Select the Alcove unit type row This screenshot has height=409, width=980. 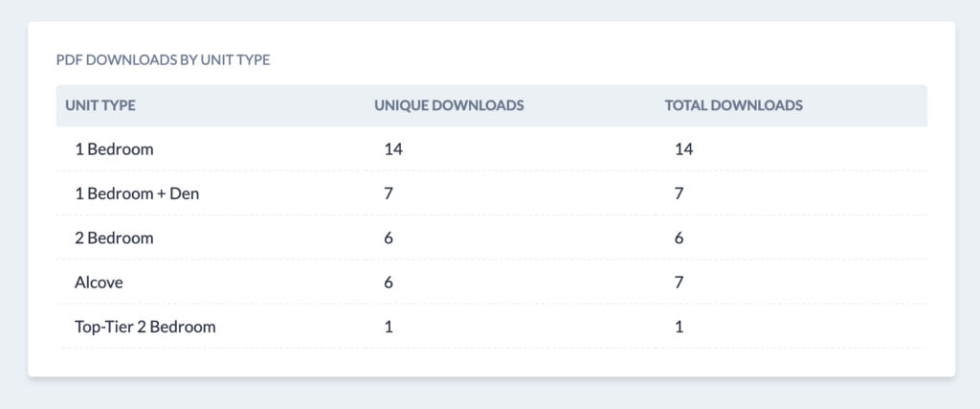(x=99, y=283)
